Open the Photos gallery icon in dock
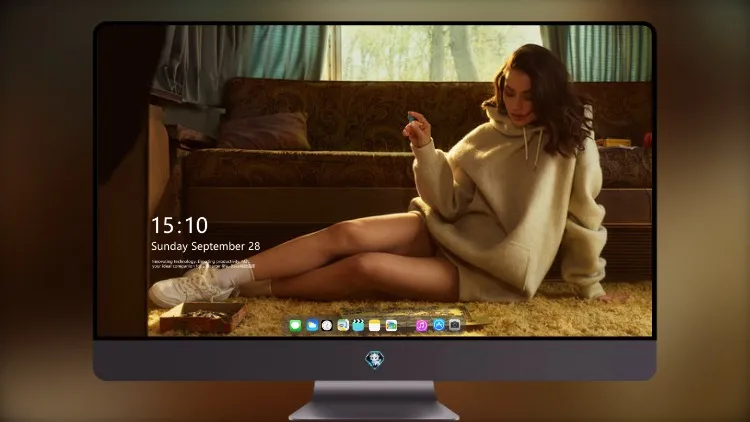This screenshot has width=750, height=422. [391, 326]
